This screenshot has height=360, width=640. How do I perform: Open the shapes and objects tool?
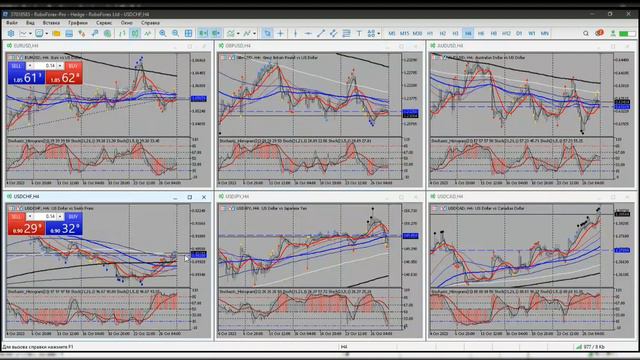371,33
